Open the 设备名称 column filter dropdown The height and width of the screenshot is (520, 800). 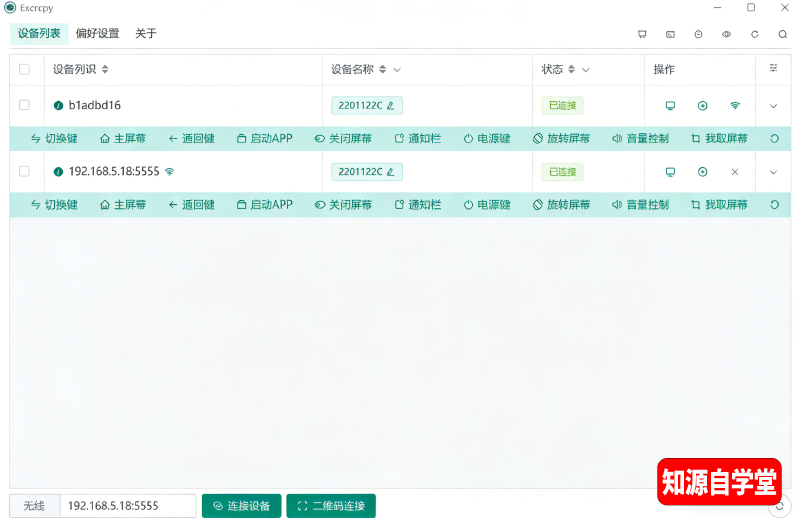coord(397,70)
